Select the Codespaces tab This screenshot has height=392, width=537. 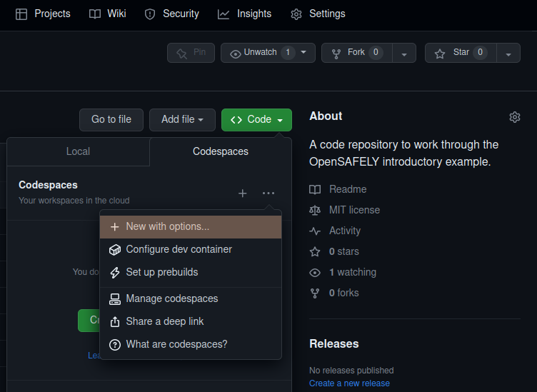click(x=221, y=151)
